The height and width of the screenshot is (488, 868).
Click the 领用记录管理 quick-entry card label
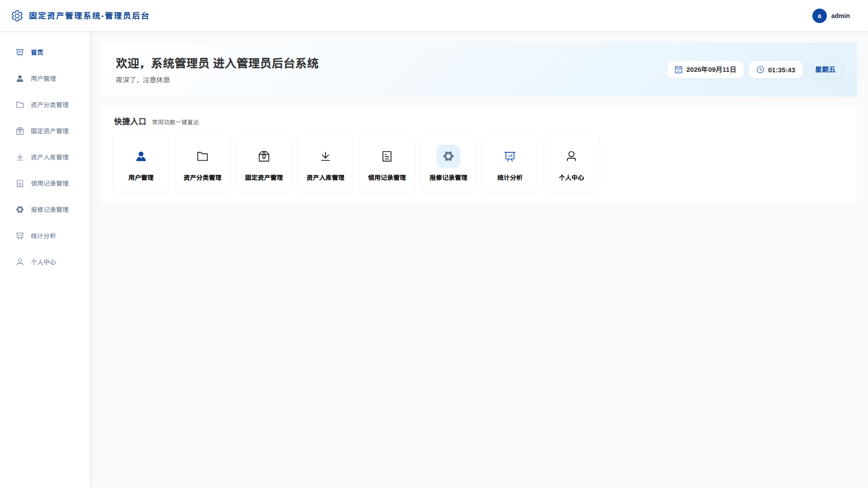click(387, 178)
